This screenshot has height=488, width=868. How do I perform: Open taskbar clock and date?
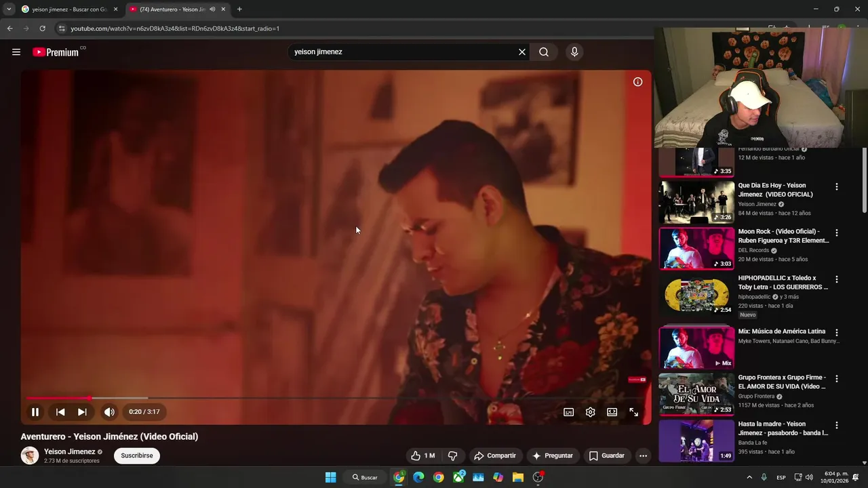coord(836,477)
